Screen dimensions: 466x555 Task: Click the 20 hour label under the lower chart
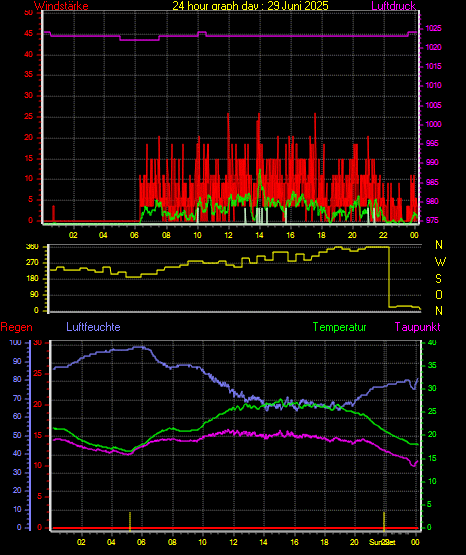point(354,542)
